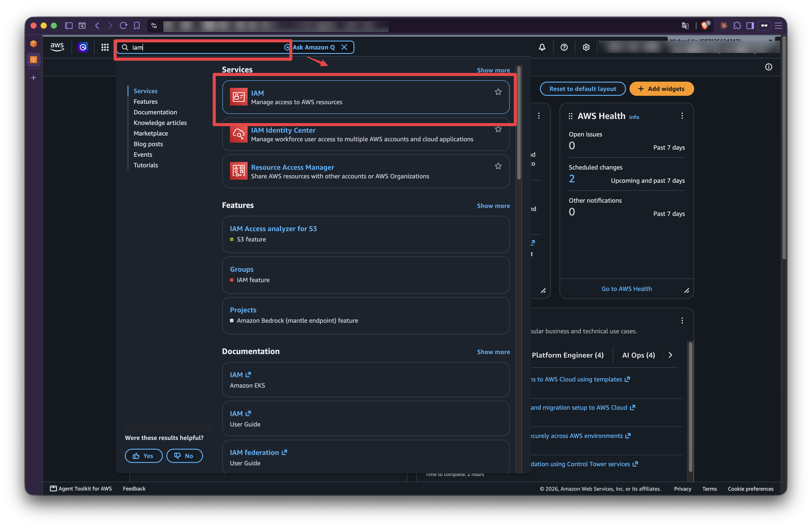Click Reset to default layout
Screen dimensions: 812x528
coord(582,89)
